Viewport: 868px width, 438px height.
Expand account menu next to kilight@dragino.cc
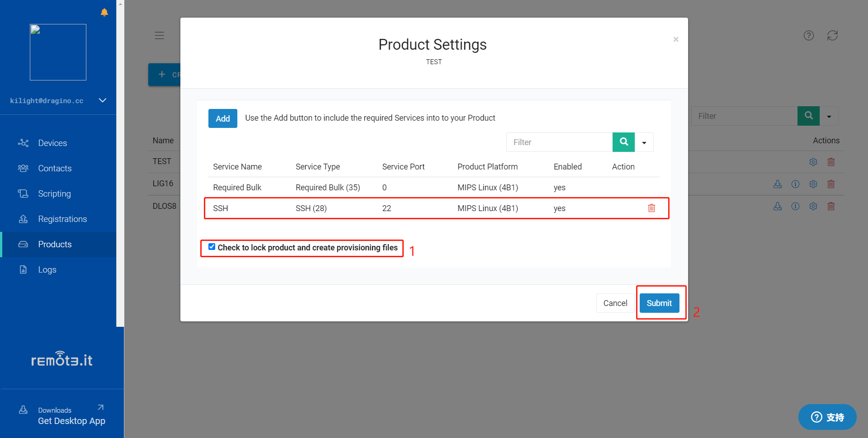[103, 100]
